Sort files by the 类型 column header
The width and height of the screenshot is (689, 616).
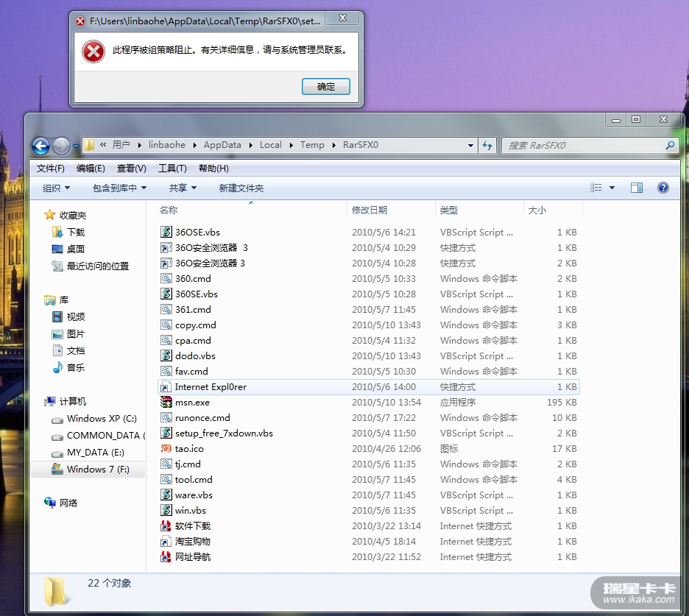(448, 210)
